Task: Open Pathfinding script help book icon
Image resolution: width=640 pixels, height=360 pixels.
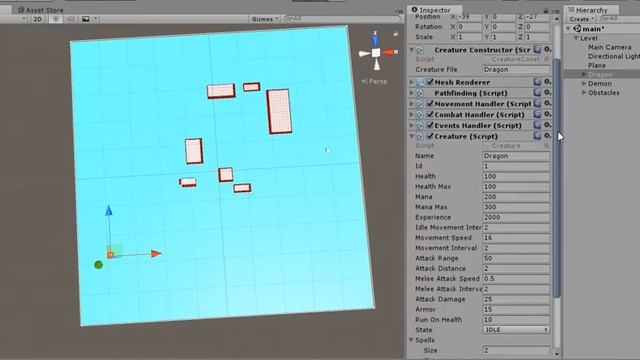Action: 537,93
